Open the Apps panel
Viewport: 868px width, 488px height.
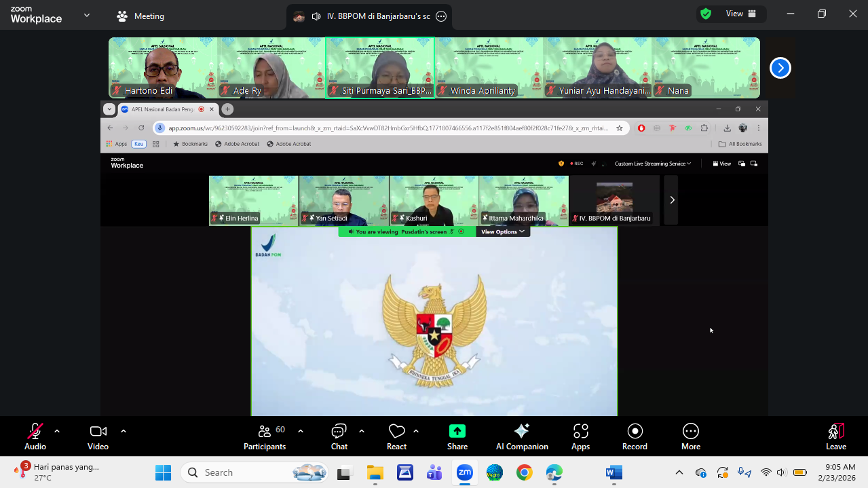580,436
